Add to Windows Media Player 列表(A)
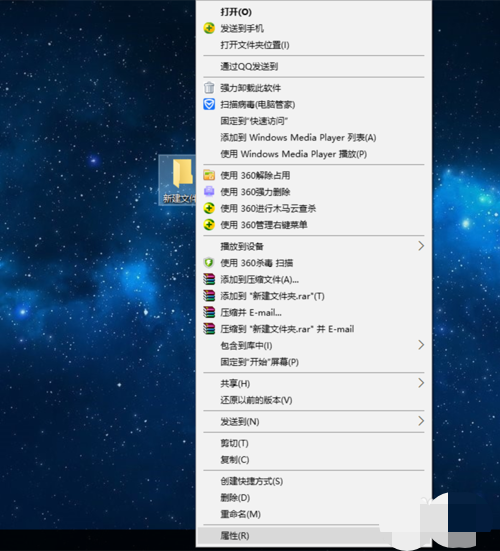500x551 pixels. coord(314,137)
